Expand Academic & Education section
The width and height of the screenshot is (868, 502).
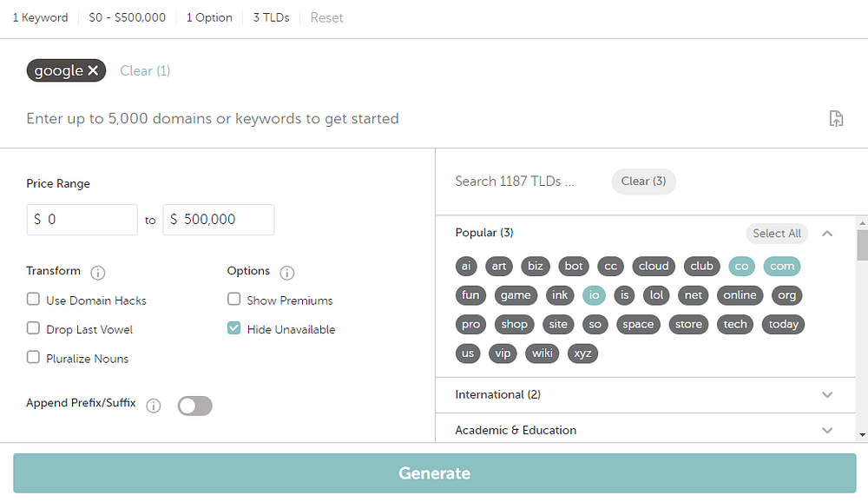(x=827, y=430)
